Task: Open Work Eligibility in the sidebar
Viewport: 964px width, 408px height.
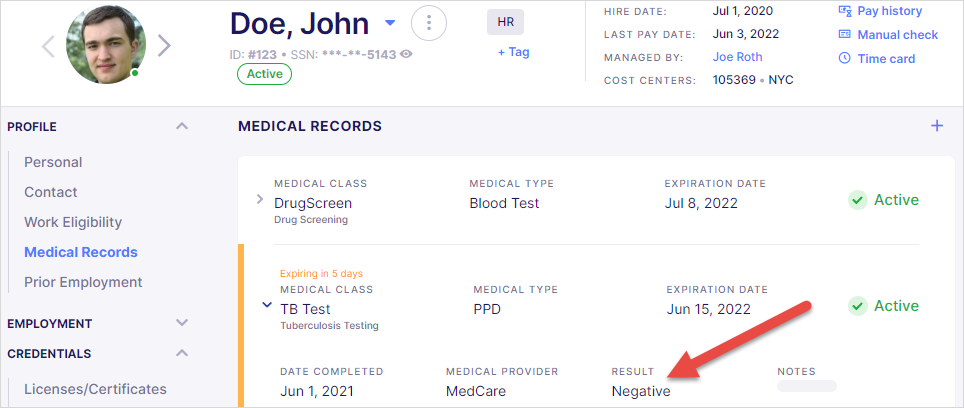Action: 73,222
